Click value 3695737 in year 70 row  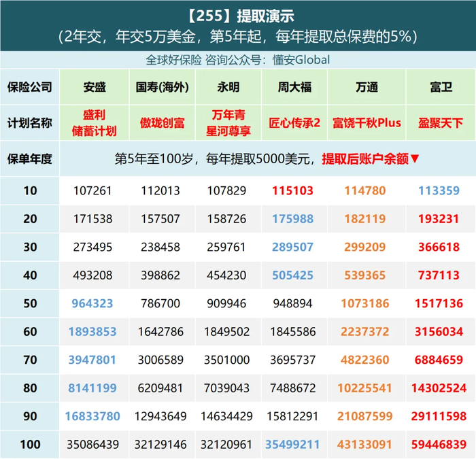click(293, 360)
